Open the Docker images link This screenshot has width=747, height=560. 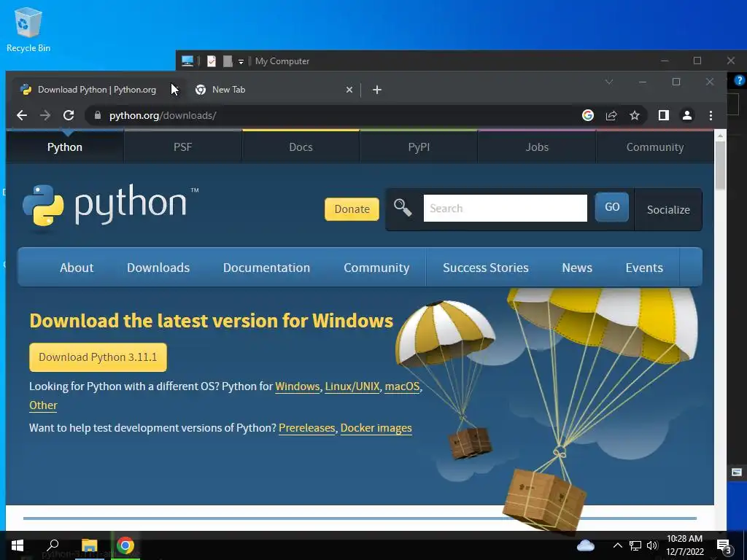(x=376, y=428)
